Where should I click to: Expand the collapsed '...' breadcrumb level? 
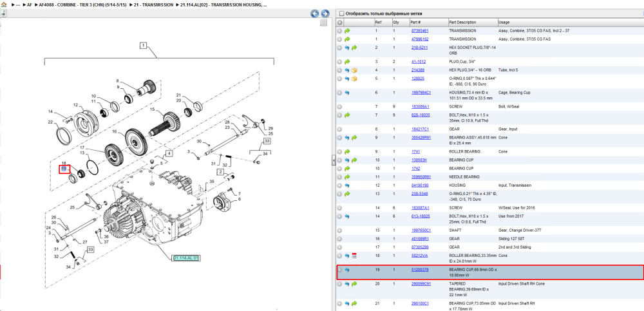tap(17, 5)
